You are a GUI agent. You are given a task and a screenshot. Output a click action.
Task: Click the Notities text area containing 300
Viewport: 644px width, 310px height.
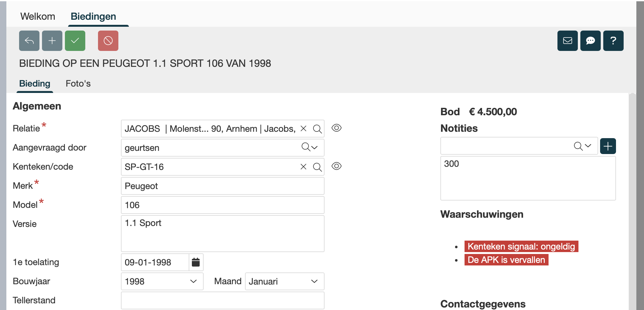pos(528,178)
